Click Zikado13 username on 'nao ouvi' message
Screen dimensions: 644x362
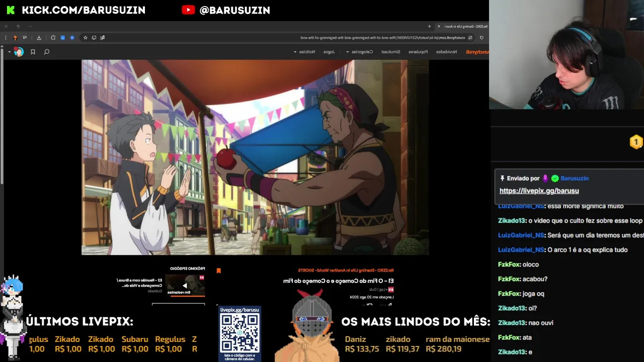pyautogui.click(x=512, y=323)
